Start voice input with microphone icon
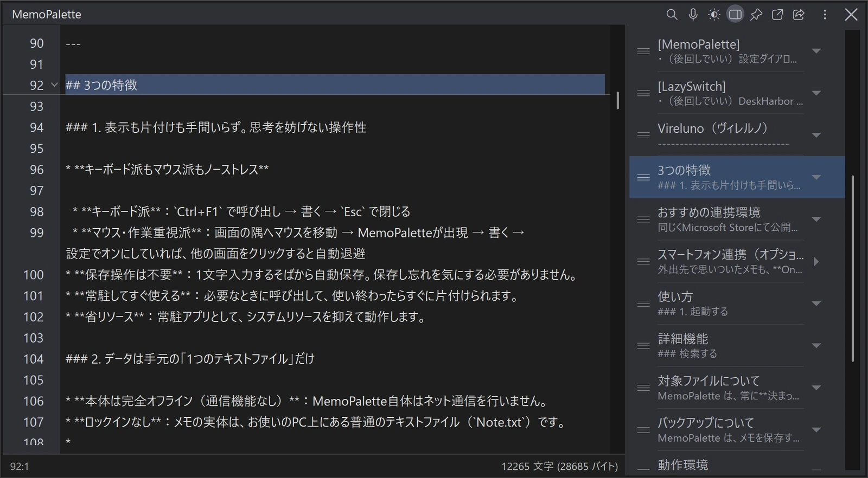Image resolution: width=868 pixels, height=478 pixels. (693, 15)
